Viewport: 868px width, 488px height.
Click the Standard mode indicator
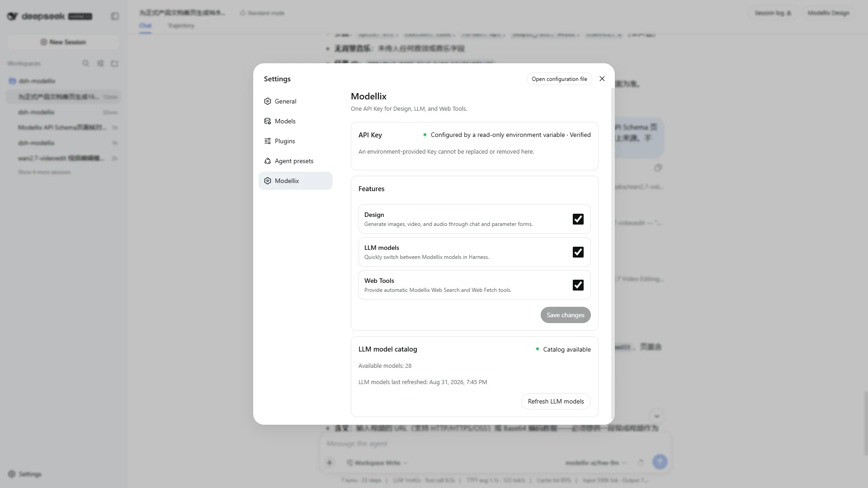262,13
